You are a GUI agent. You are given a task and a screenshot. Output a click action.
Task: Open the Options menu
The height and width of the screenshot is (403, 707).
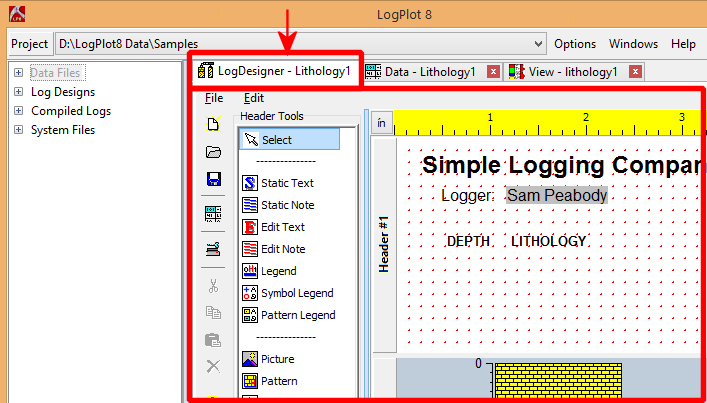tap(575, 44)
